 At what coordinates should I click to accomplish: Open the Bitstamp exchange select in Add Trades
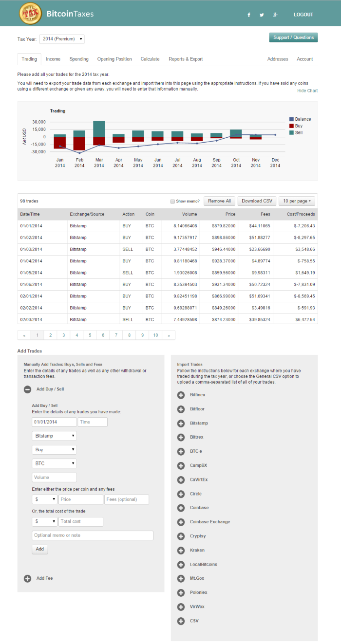click(x=54, y=436)
